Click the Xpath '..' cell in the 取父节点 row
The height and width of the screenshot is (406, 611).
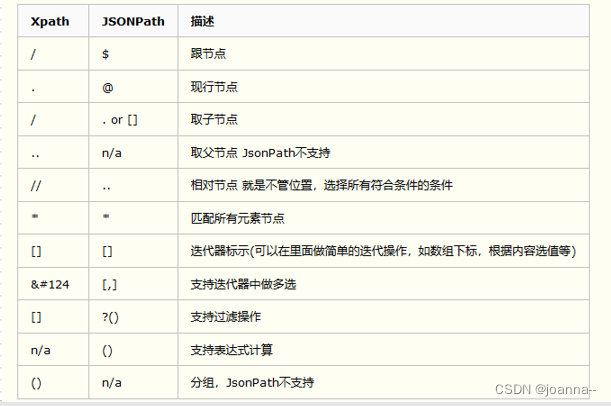53,152
